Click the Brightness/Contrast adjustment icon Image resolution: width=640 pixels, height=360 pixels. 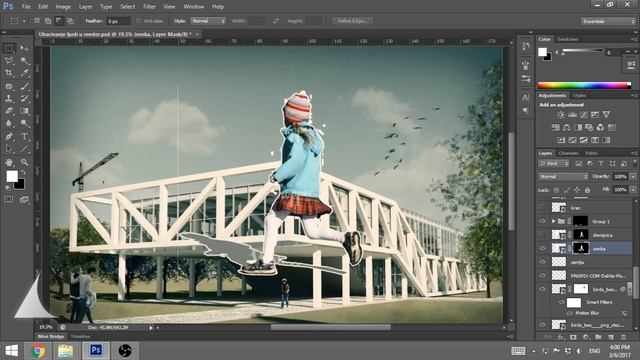[x=561, y=115]
